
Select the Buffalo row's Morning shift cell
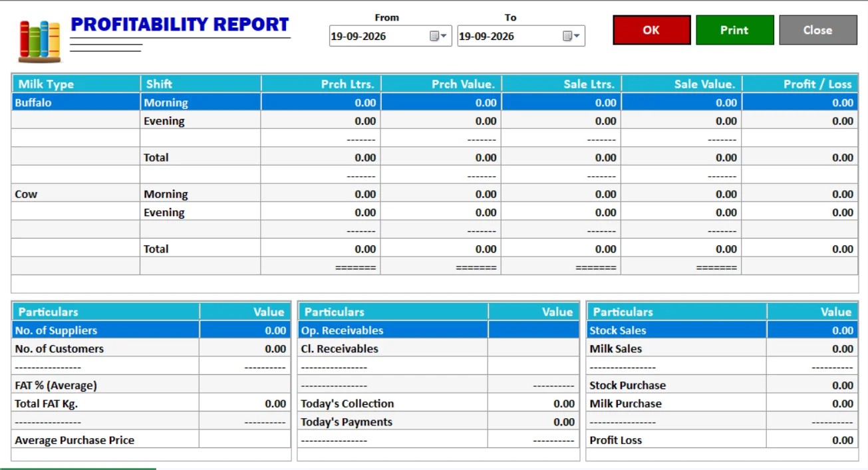(x=201, y=102)
